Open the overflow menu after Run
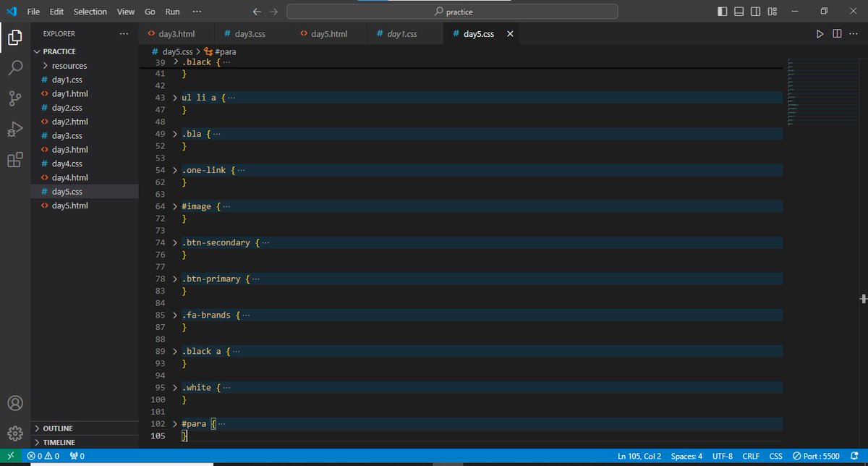This screenshot has height=466, width=868. tap(197, 12)
